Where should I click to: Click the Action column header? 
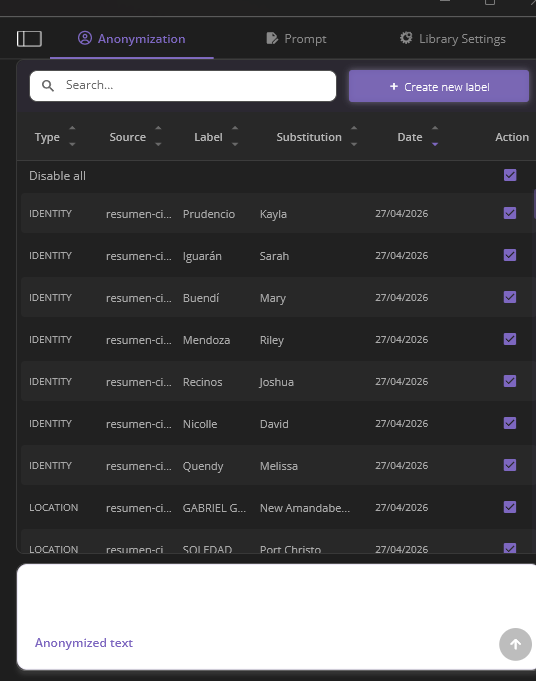512,137
